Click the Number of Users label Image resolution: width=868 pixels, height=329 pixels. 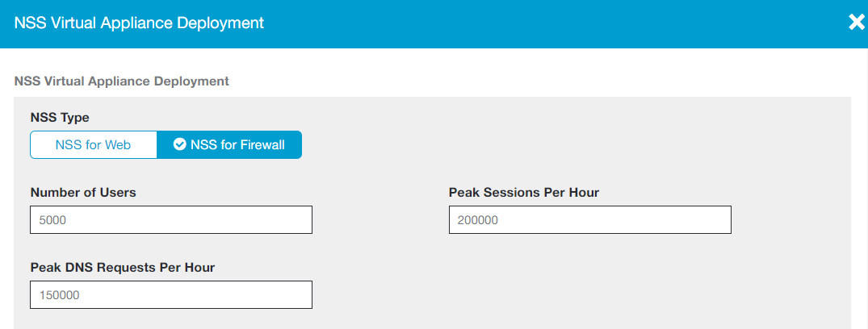pos(83,192)
